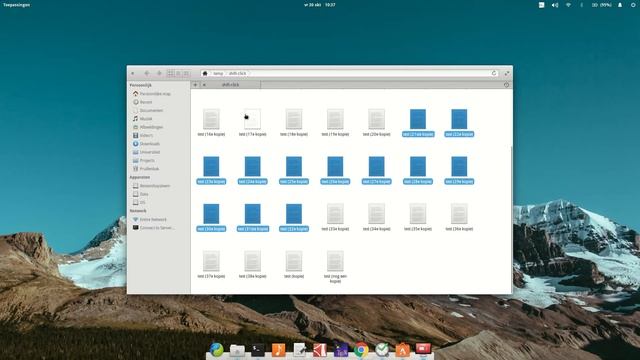Click the temp breadcrumb in path bar
The image size is (640, 360).
click(x=218, y=73)
